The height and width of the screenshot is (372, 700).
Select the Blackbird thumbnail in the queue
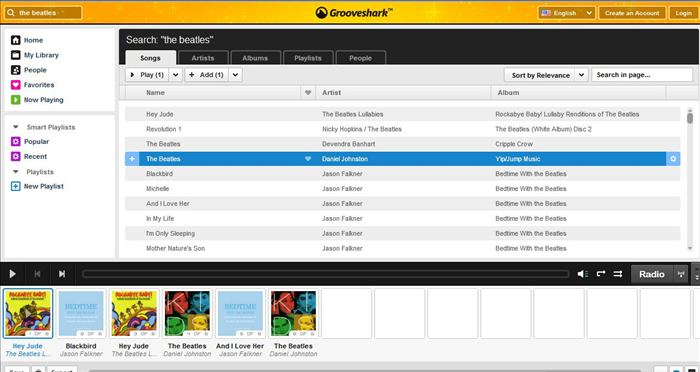(81, 313)
